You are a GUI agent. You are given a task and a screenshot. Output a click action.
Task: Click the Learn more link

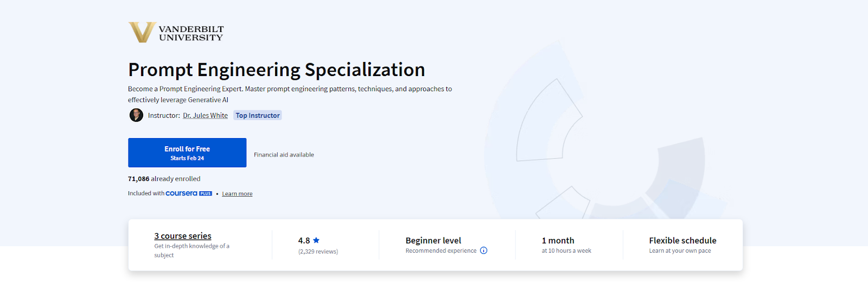pyautogui.click(x=237, y=194)
